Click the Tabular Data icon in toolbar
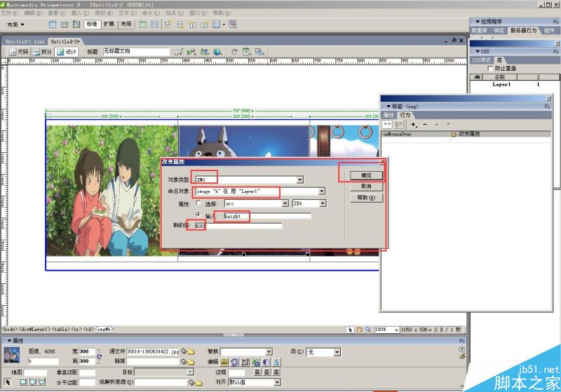This screenshot has width=561, height=392. pyautogui.click(x=233, y=25)
